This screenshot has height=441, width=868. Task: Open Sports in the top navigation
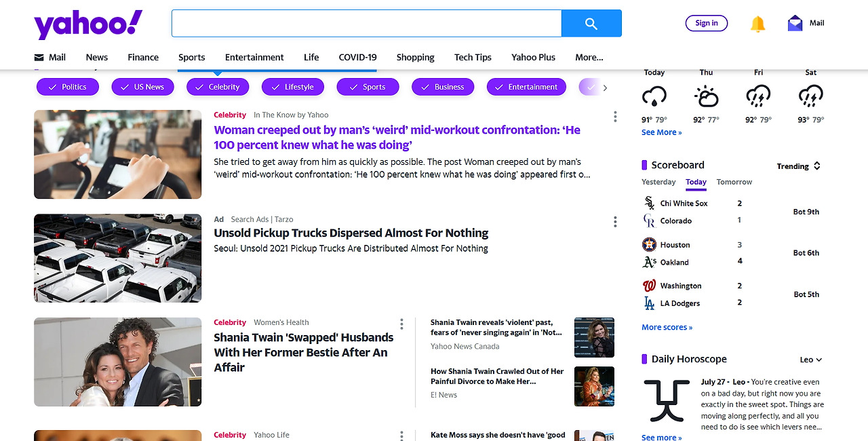[x=192, y=58]
